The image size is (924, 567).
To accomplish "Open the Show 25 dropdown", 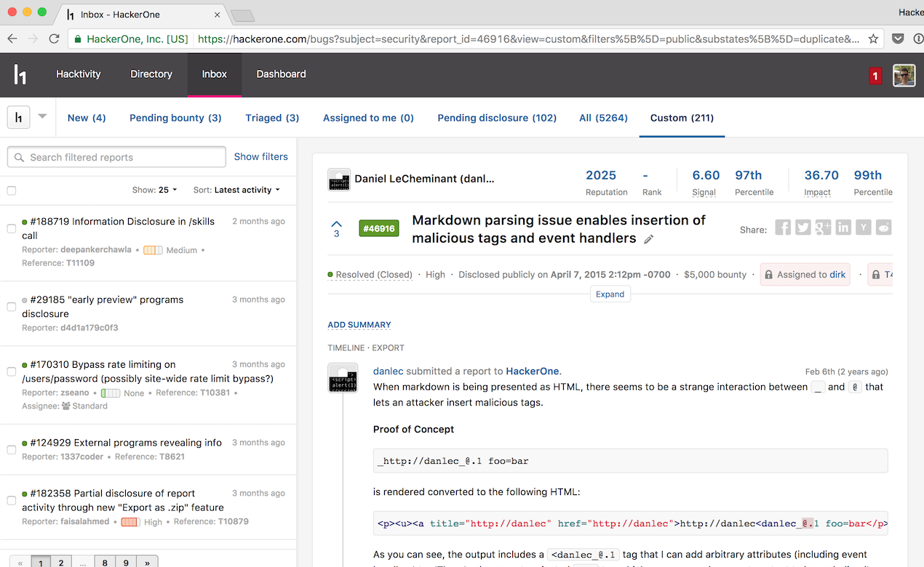I will pos(154,190).
